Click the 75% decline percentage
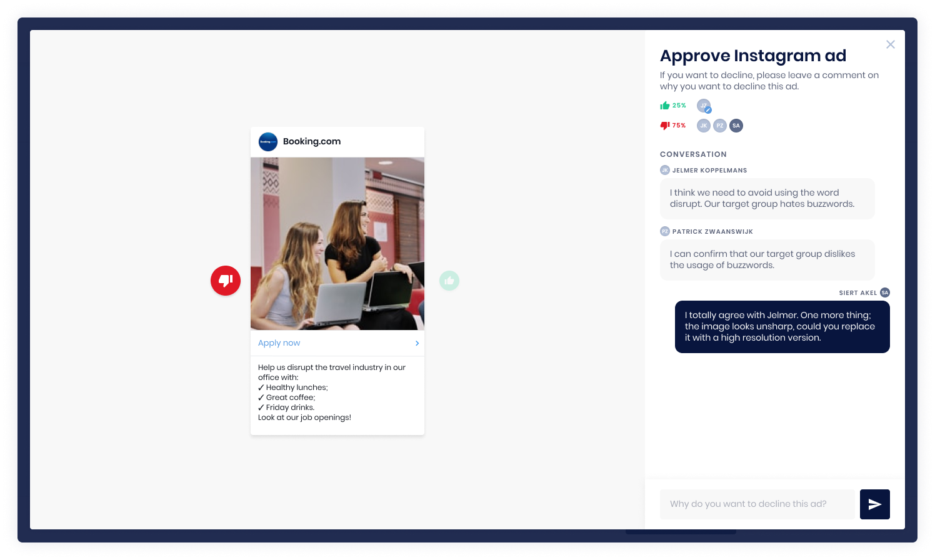Screen dimensions: 935x560 point(679,126)
